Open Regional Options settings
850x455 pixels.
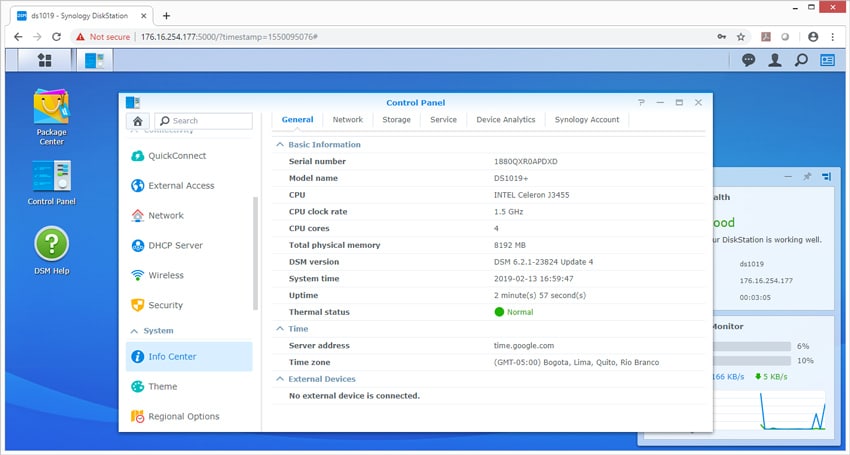[x=189, y=416]
